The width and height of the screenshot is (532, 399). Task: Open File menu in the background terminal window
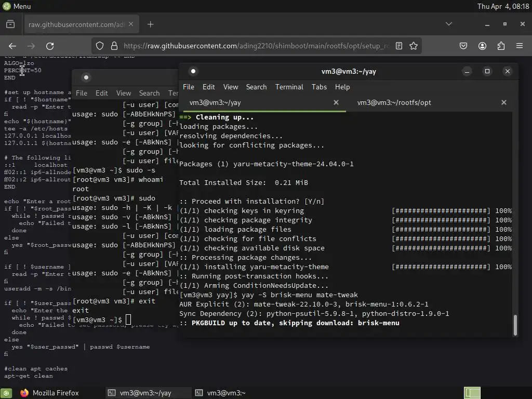(x=82, y=93)
